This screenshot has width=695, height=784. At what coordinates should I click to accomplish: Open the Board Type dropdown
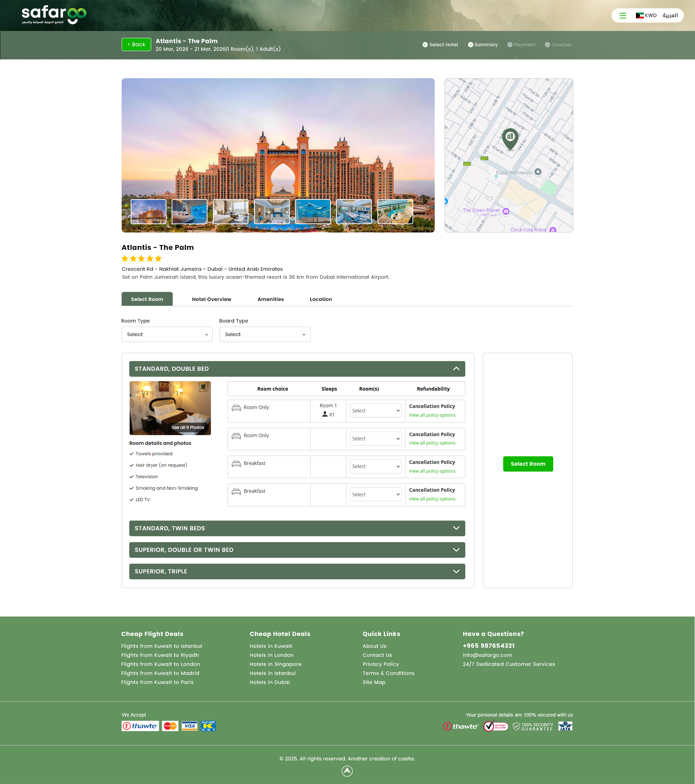click(265, 334)
